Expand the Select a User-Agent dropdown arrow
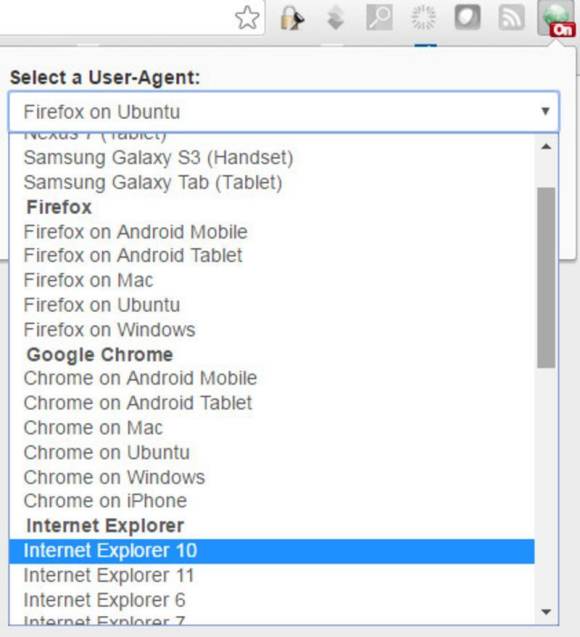580x637 pixels. coord(545,111)
